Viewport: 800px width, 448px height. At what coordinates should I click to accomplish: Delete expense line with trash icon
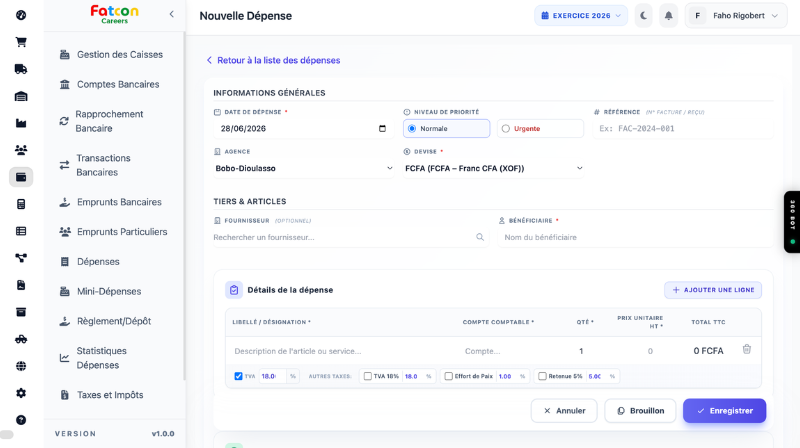[746, 350]
